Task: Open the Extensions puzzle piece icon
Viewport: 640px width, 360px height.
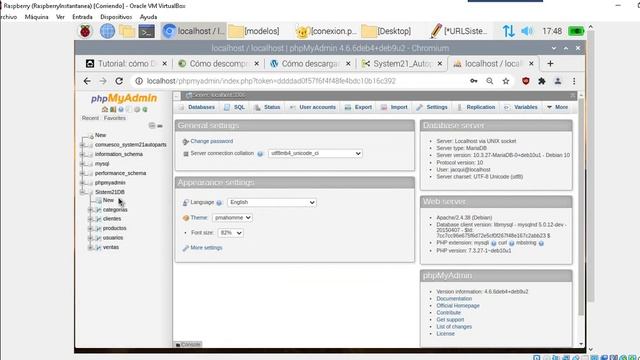Action: click(542, 81)
